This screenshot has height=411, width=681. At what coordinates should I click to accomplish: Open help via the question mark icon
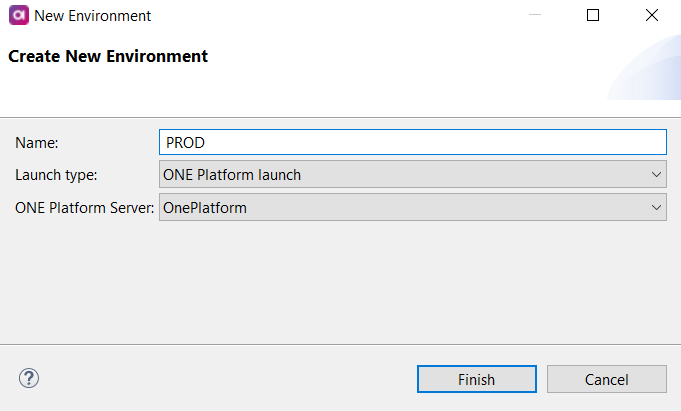point(29,378)
